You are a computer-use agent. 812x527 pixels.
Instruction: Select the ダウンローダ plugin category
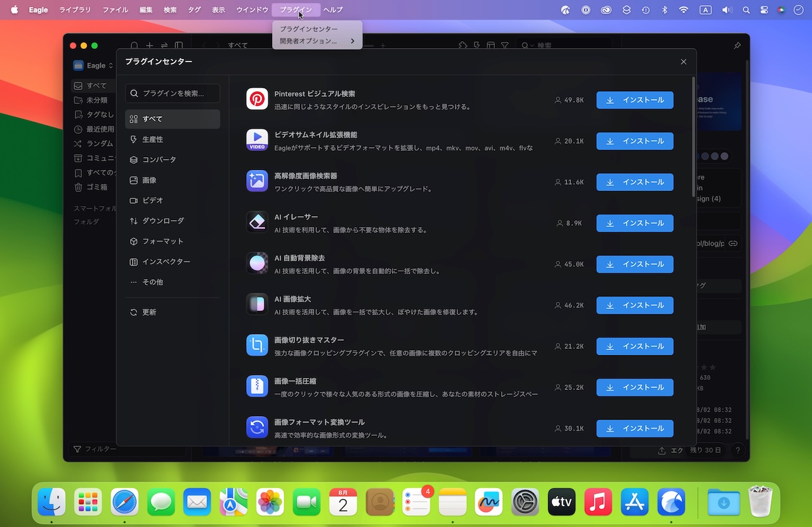click(x=173, y=221)
